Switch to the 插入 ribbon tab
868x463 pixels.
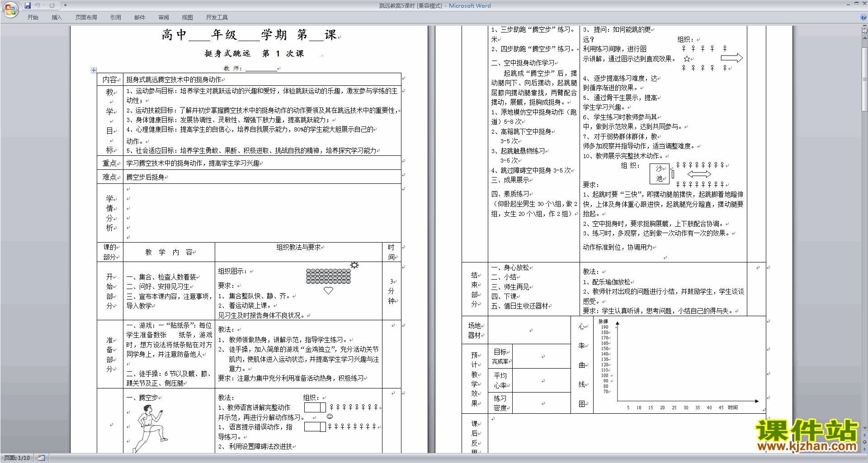tap(57, 17)
